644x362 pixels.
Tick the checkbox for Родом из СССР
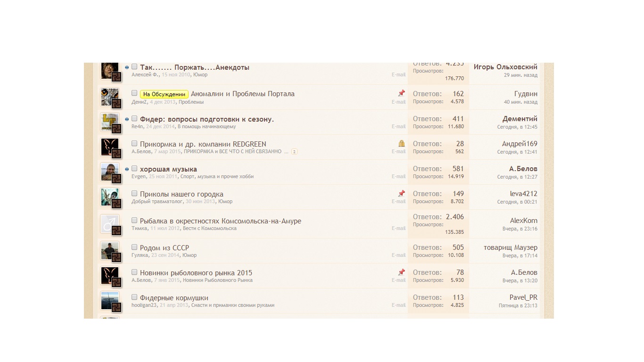134,247
